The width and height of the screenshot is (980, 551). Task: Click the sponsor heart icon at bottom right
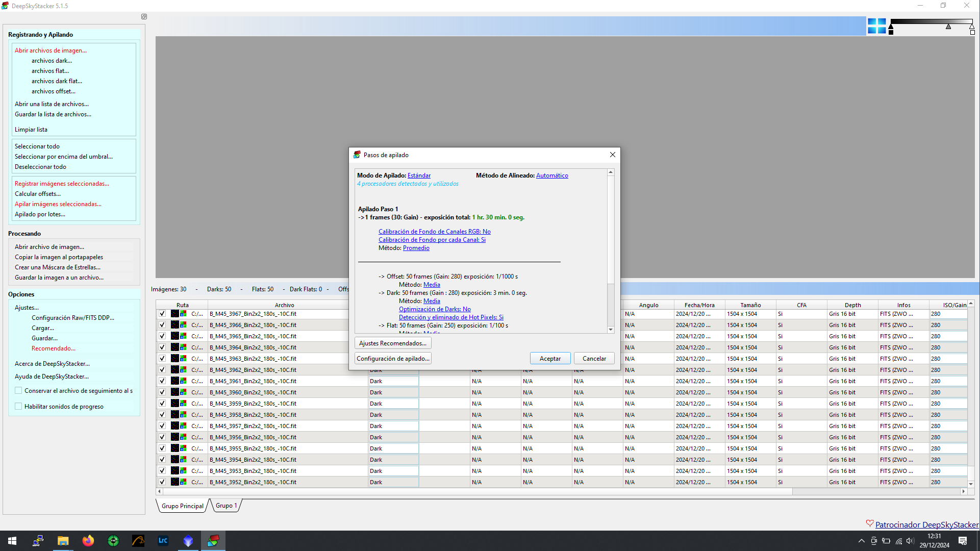click(870, 523)
